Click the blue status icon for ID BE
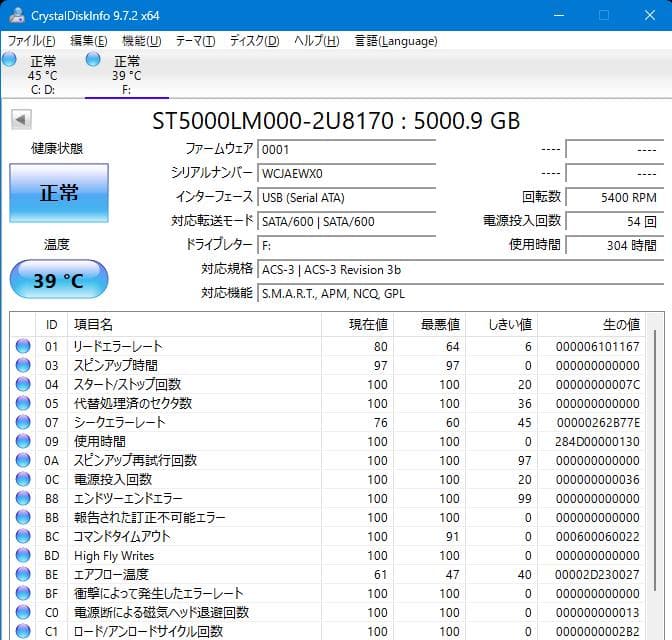The image size is (672, 640). (x=23, y=574)
